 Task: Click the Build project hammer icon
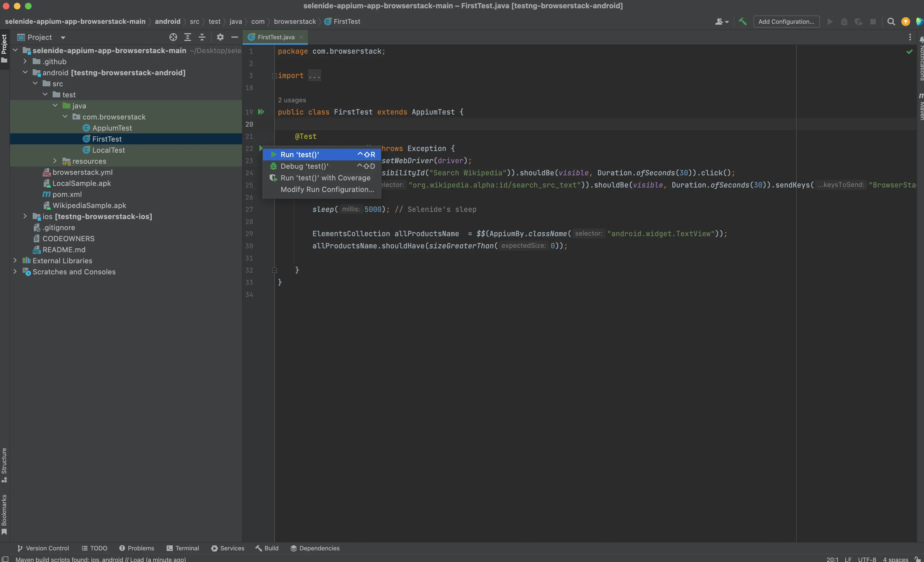(742, 22)
